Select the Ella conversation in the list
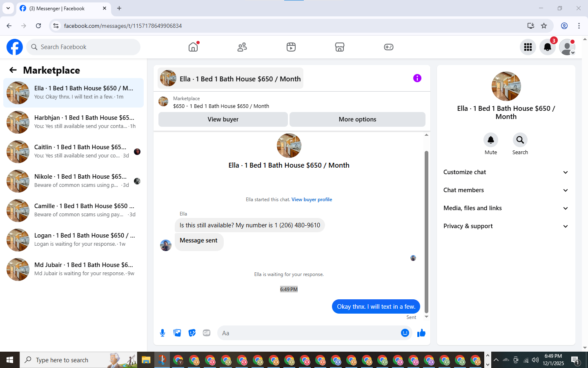588x368 pixels. (73, 93)
